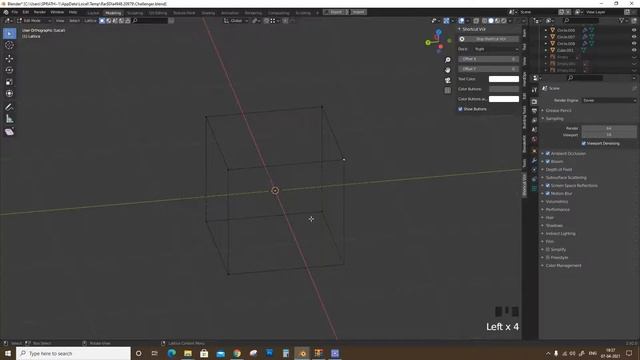Toggle Show Buttons checkbox
Screen dimensions: 640x360
(460, 109)
